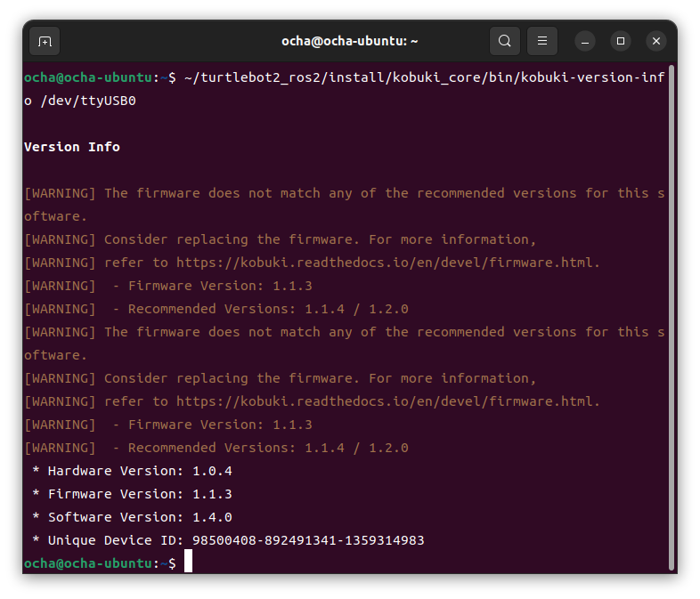
Task: Click the cursor at the empty command prompt
Action: pyautogui.click(x=188, y=563)
